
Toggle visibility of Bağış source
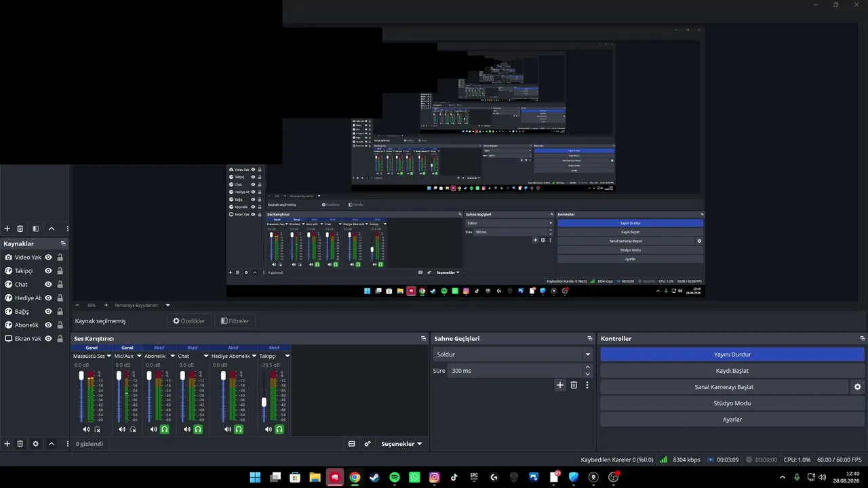[x=48, y=311]
